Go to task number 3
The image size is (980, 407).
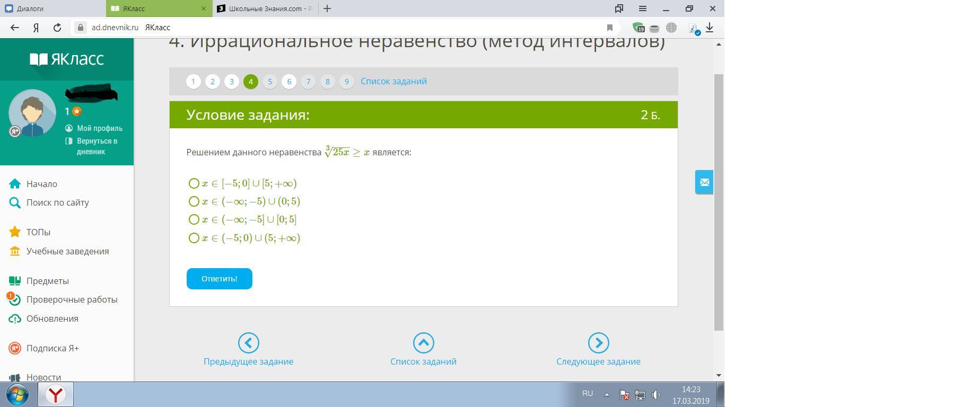pos(232,82)
